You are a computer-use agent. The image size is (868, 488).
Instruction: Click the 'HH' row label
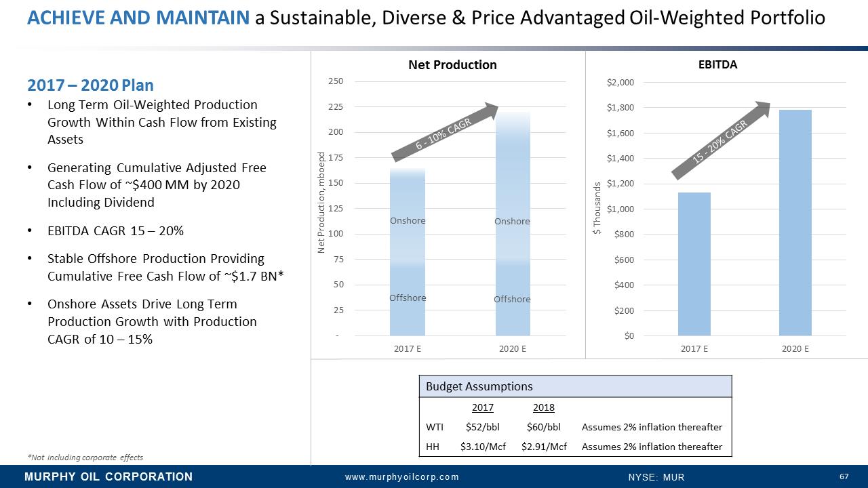[x=432, y=447]
